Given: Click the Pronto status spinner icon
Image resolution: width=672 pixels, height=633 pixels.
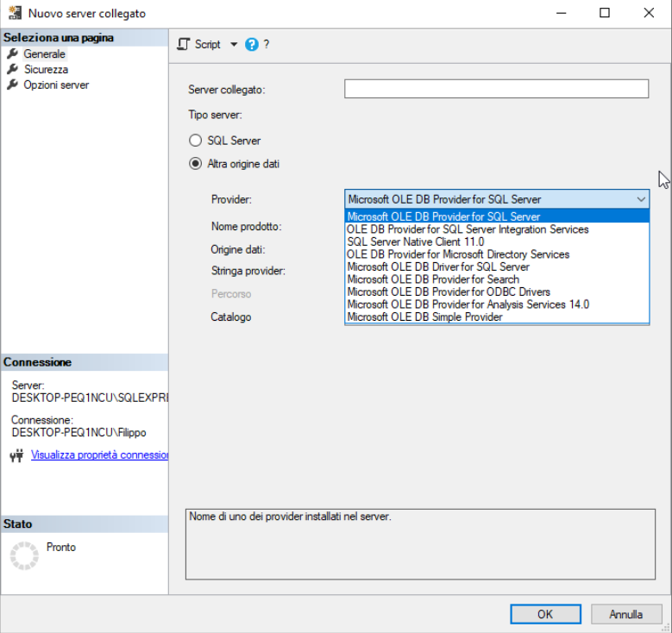Looking at the screenshot, I should coord(24,556).
